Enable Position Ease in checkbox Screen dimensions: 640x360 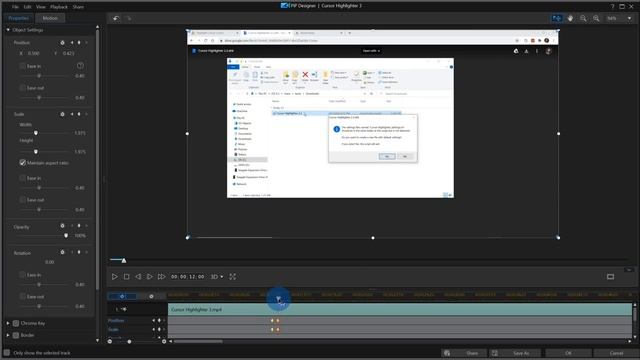pos(22,66)
